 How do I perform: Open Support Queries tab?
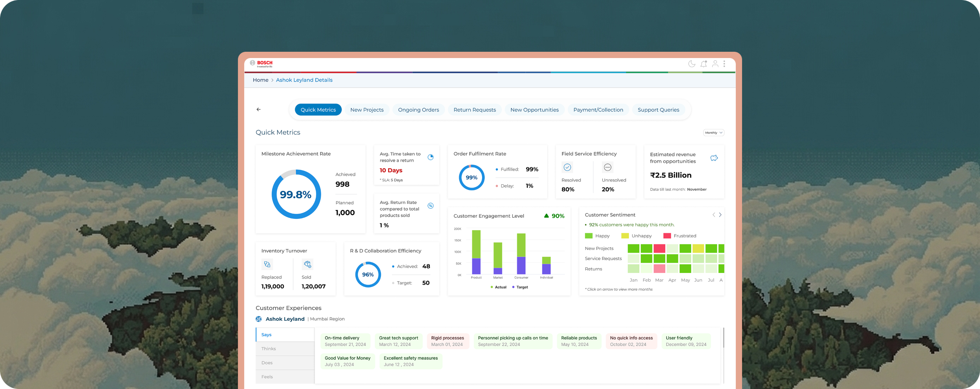point(658,110)
